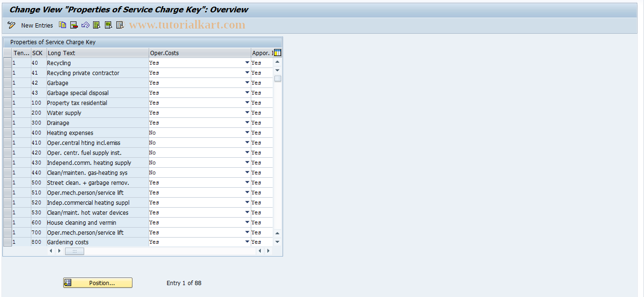Open table configuration icon at table corner
The image size is (644, 297).
[277, 52]
